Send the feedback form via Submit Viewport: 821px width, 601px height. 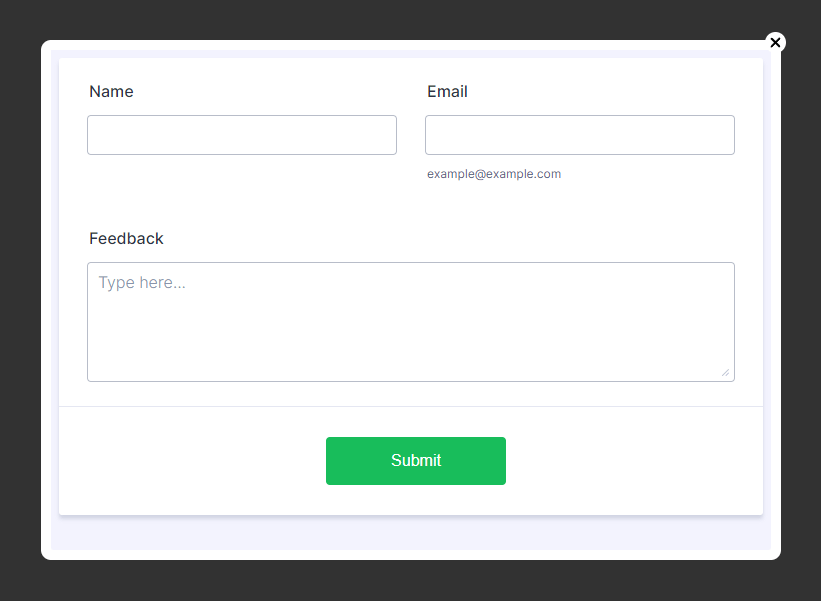(x=416, y=461)
